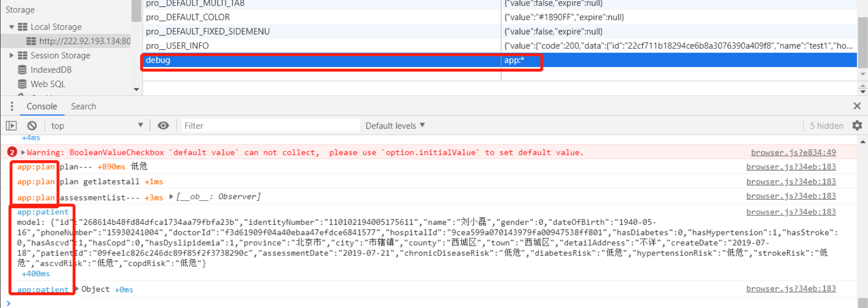Image resolution: width=868 pixels, height=308 pixels.
Task: Click the storage table scrollbar thumb
Action: click(x=863, y=43)
